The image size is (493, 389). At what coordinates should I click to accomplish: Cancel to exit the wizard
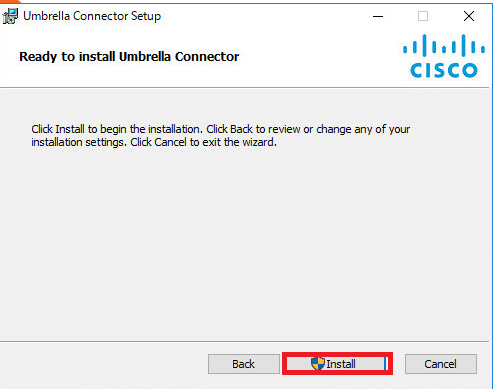click(x=441, y=364)
